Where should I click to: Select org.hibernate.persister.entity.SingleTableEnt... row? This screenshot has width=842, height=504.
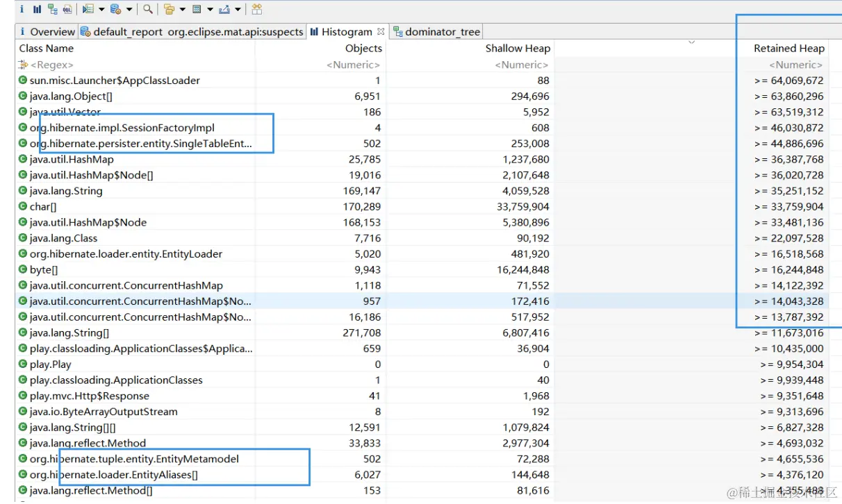pos(141,144)
